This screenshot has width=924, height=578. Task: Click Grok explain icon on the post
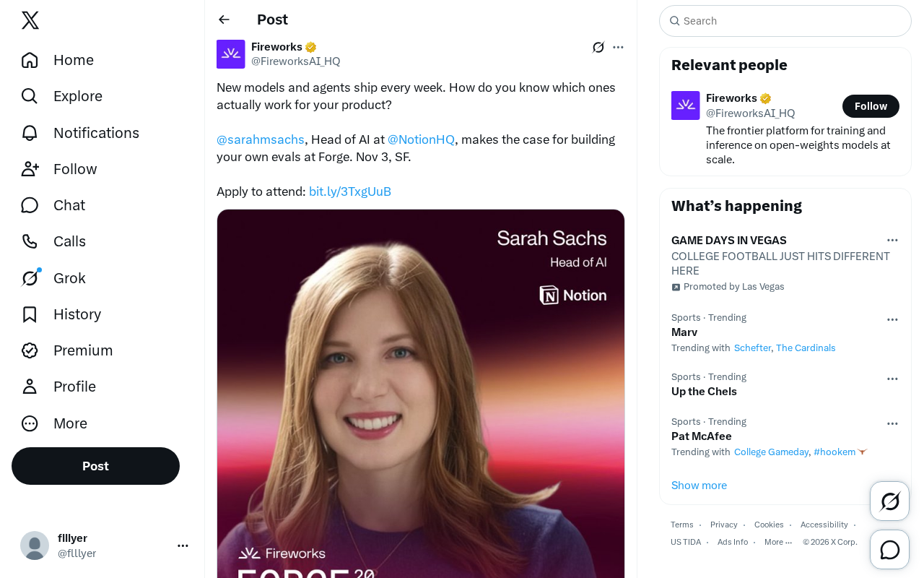598,47
